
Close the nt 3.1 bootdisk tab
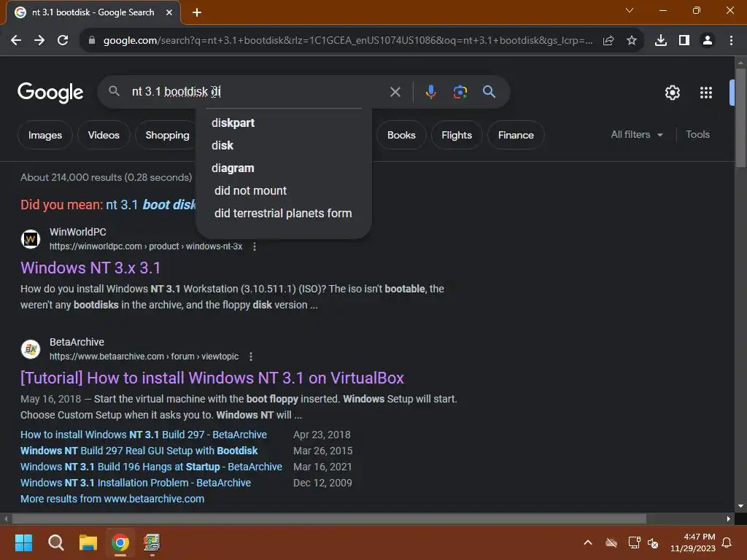[x=169, y=12]
